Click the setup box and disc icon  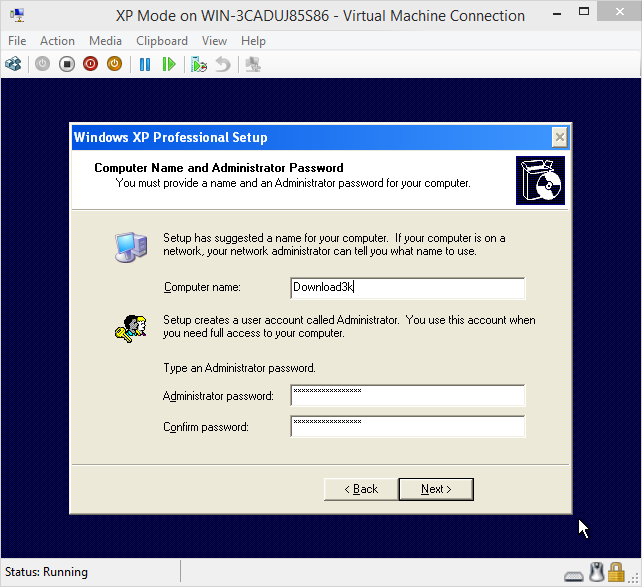pos(540,181)
